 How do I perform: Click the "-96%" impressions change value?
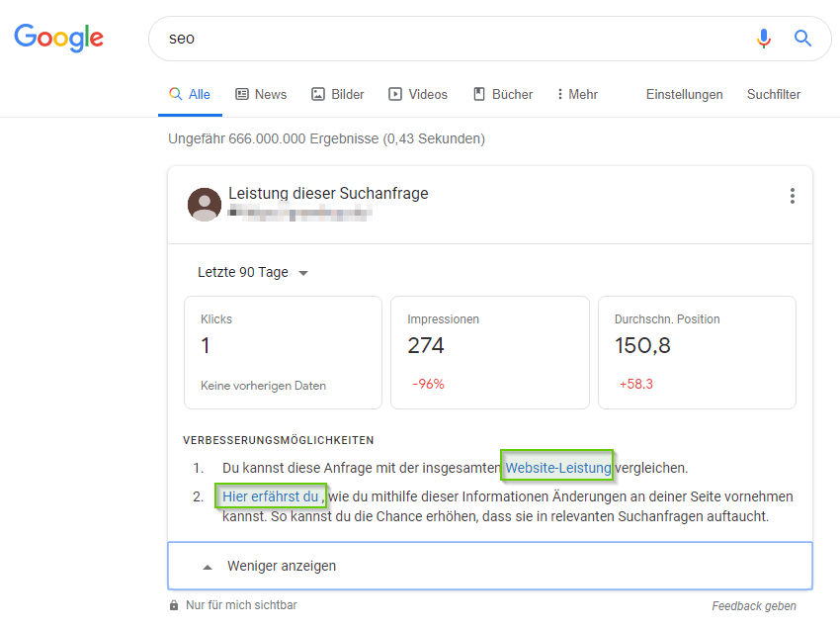coord(428,384)
